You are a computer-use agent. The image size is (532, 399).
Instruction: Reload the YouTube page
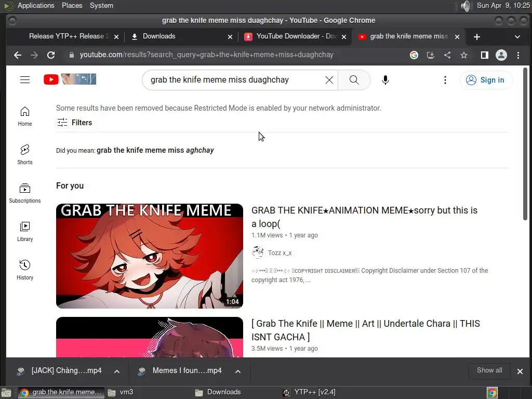(x=51, y=55)
